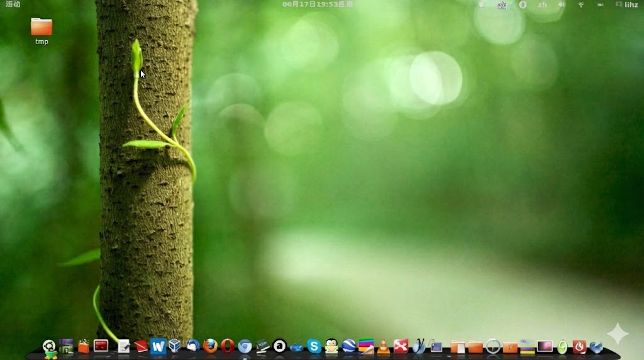Open the accessibility menu in top bar
Image resolution: width=644 pixels, height=360 pixels.
click(x=523, y=5)
